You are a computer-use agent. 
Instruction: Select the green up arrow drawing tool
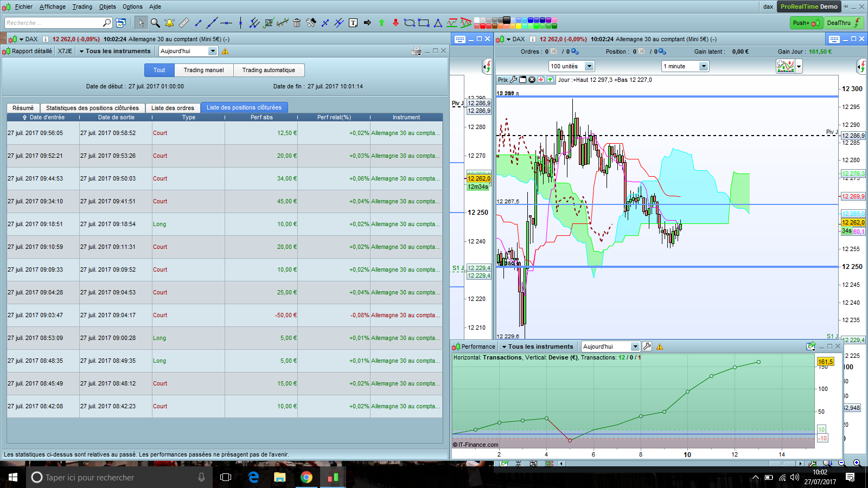pyautogui.click(x=381, y=23)
